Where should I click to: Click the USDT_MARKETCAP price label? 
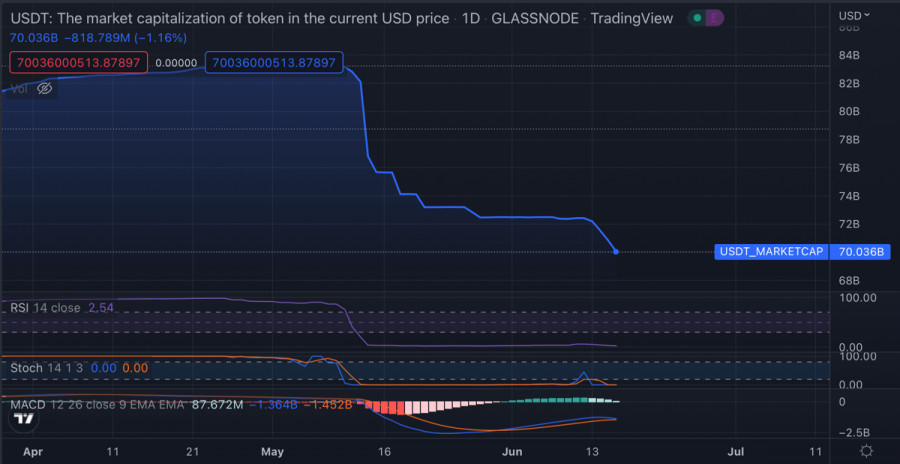pyautogui.click(x=771, y=252)
